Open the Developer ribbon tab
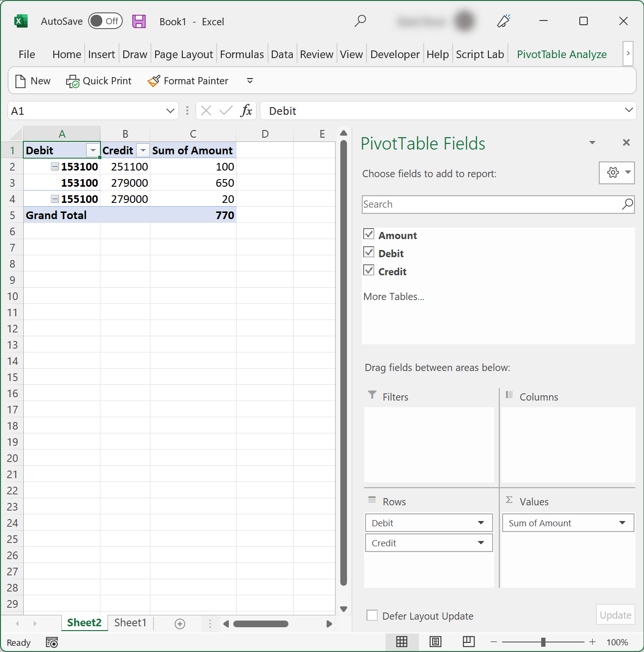 395,54
